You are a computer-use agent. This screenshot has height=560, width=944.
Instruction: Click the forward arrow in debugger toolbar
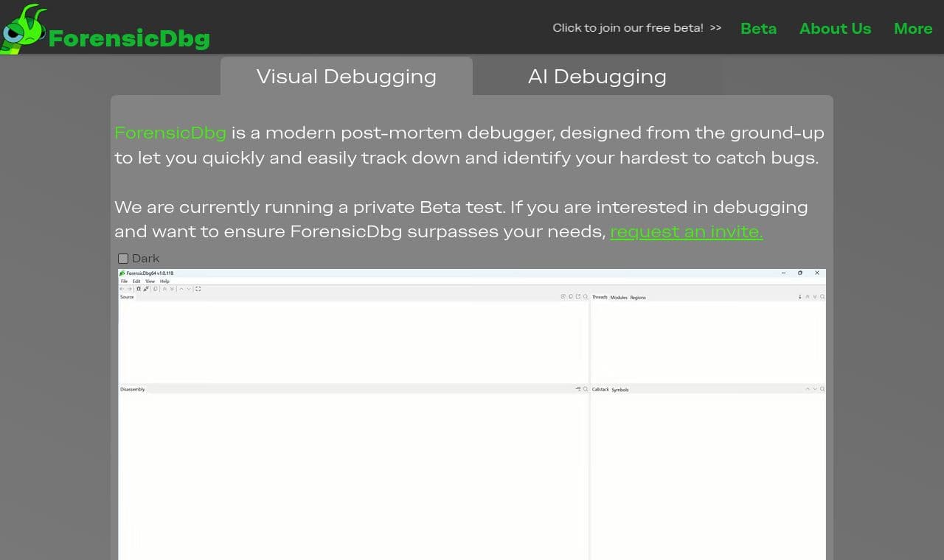tap(130, 289)
